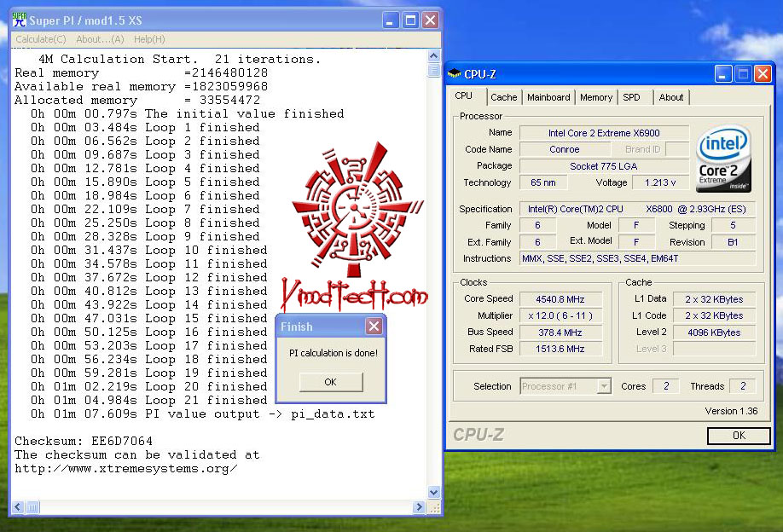The image size is (783, 532).
Task: Click the Multiplier value 'x 12.0 ( 6 - 11 )'
Action: point(560,315)
